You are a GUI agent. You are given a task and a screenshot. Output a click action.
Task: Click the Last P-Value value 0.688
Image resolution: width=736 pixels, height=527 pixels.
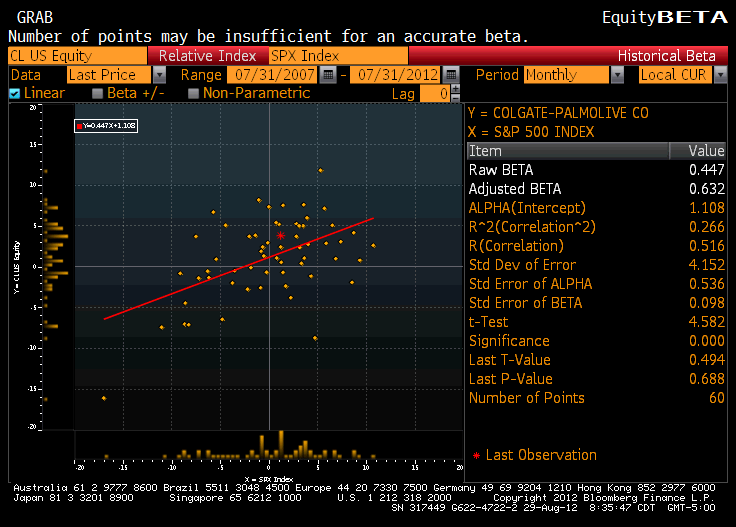coord(707,379)
